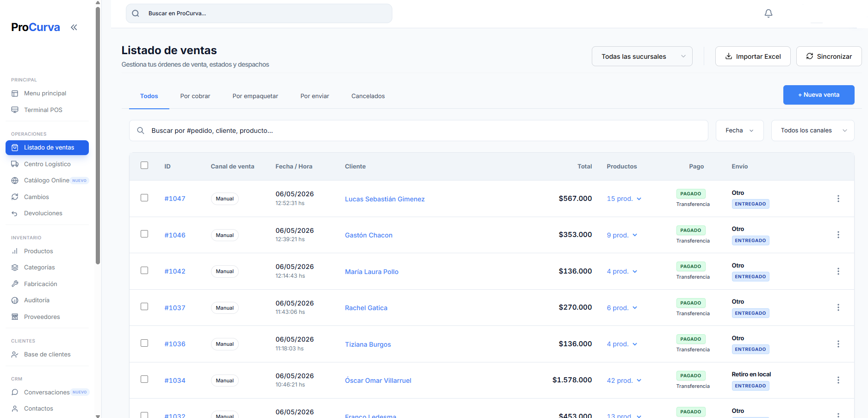Viewport: 868px width, 418px height.
Task: Switch to Por cobrar tab
Action: [x=195, y=96]
